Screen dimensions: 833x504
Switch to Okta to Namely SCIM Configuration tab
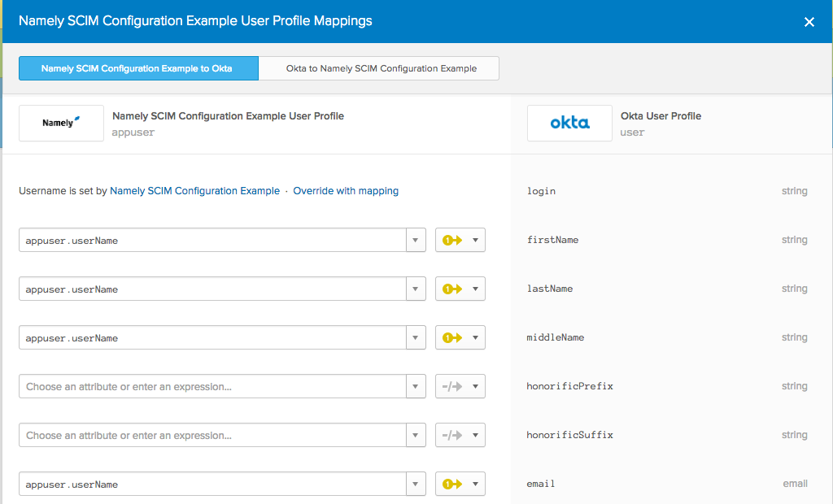pyautogui.click(x=381, y=68)
